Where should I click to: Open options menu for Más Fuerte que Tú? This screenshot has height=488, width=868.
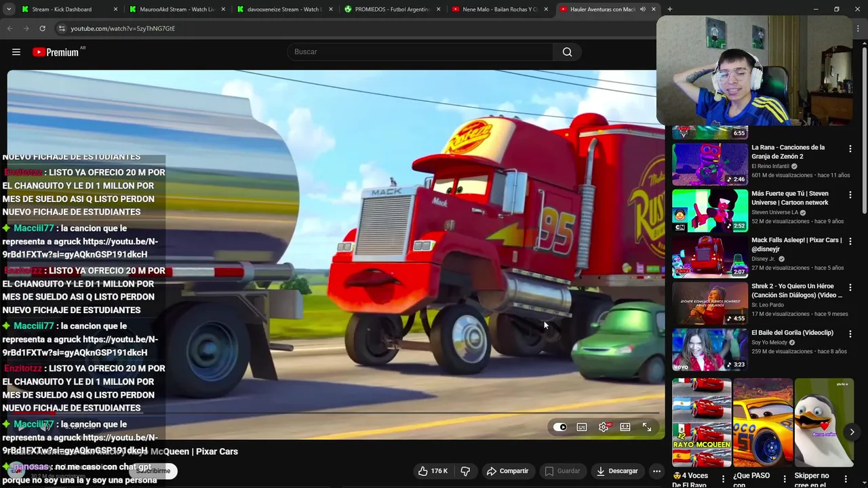point(850,195)
